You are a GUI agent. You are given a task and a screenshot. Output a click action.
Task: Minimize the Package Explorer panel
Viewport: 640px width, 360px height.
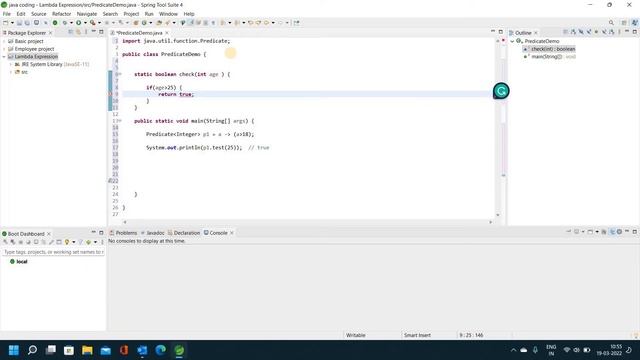click(93, 31)
